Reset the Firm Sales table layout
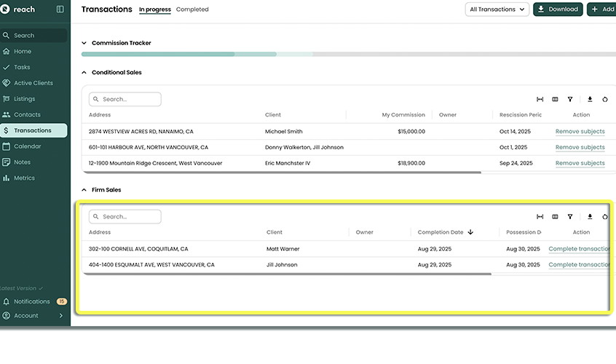616x364 pixels. click(605, 217)
